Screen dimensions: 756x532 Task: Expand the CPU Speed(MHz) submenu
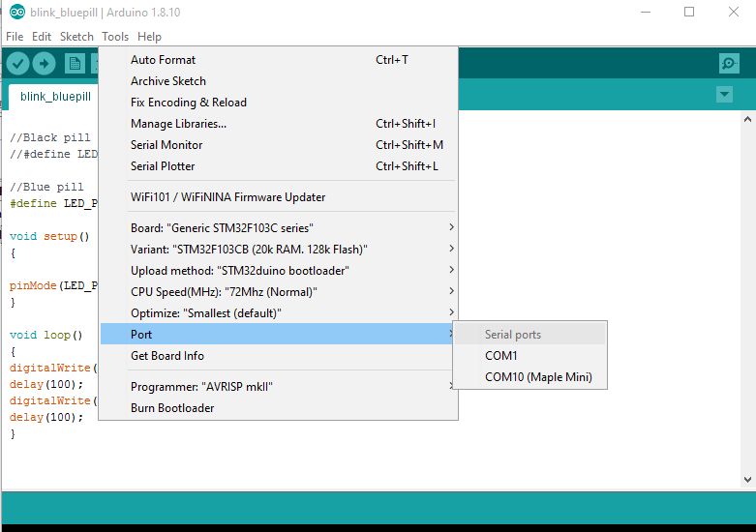pyautogui.click(x=279, y=291)
